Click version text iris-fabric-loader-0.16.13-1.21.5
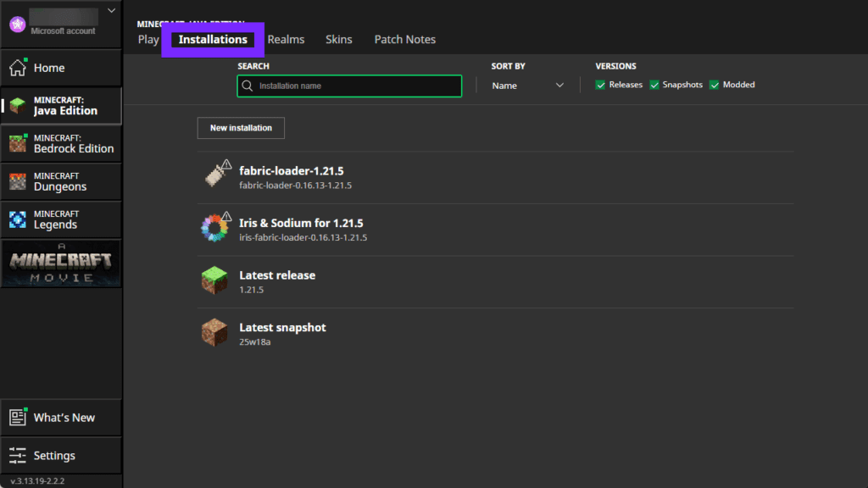The image size is (868, 488). tap(303, 237)
